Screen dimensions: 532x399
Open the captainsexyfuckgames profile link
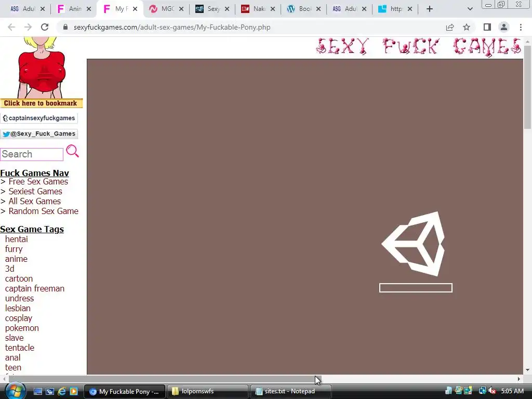coord(38,118)
